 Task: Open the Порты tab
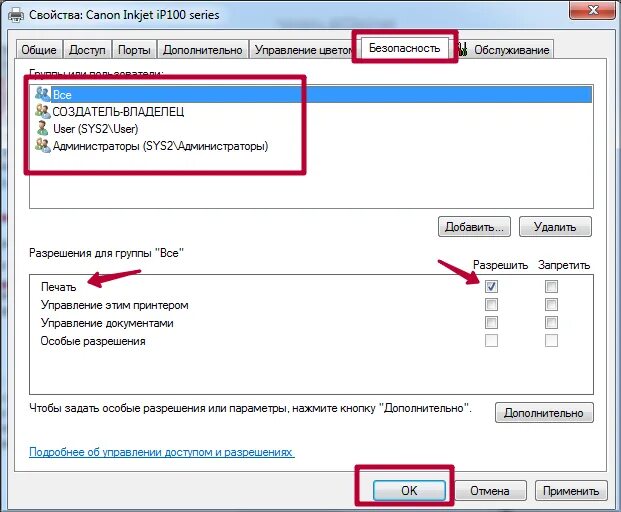(134, 50)
